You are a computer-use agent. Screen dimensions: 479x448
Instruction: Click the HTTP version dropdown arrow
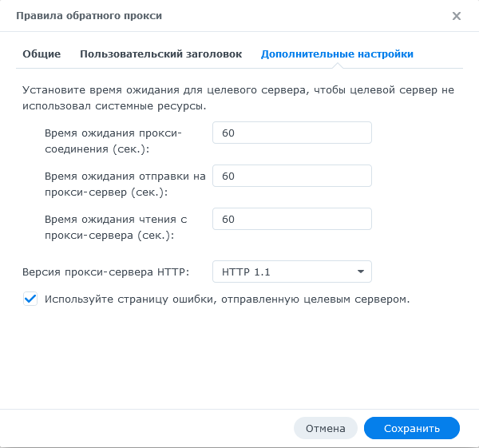361,272
